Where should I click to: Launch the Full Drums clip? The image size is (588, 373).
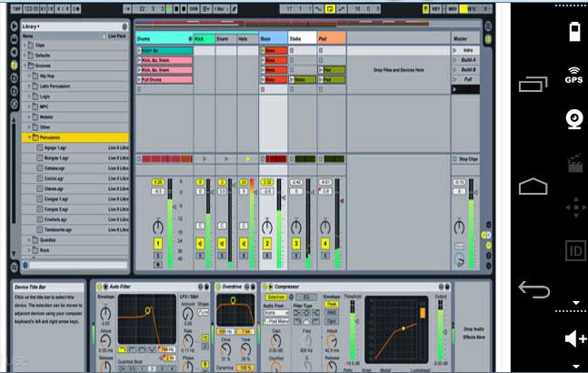point(139,79)
